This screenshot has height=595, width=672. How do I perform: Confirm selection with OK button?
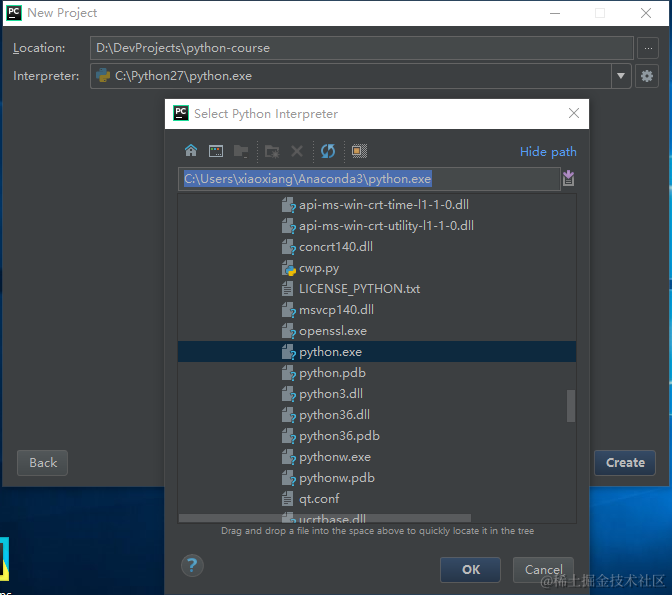[470, 570]
